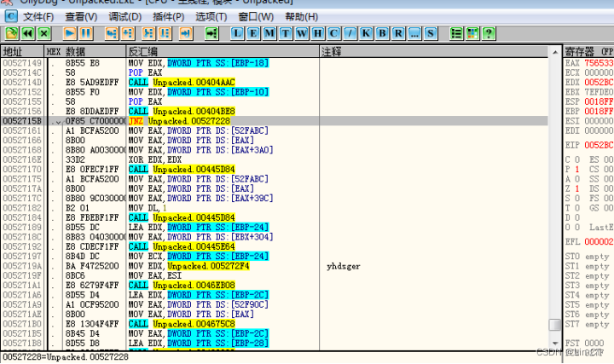
Task: Open Debugging options list icon
Action: pos(456,33)
